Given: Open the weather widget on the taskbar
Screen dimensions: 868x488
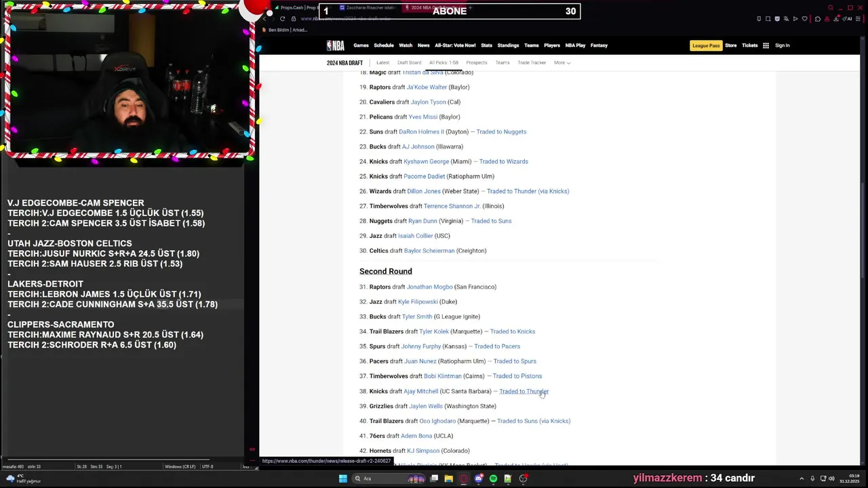Looking at the screenshot, I should pyautogui.click(x=22, y=479).
